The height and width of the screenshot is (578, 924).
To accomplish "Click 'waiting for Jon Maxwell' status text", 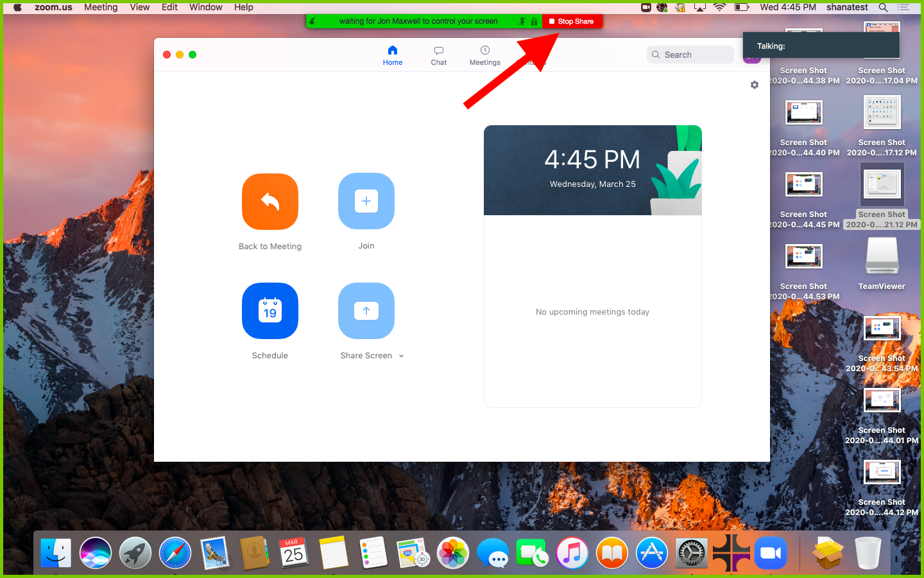I will pos(418,21).
